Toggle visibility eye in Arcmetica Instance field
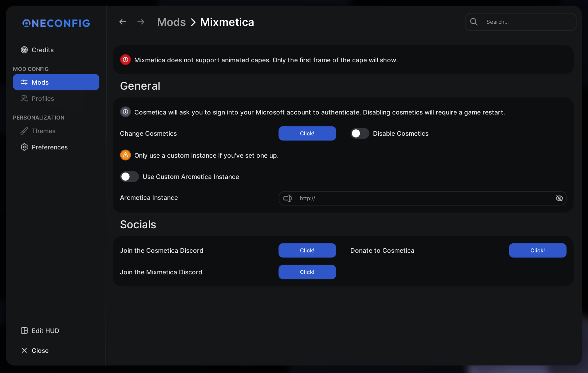This screenshot has width=588, height=373. tap(559, 198)
